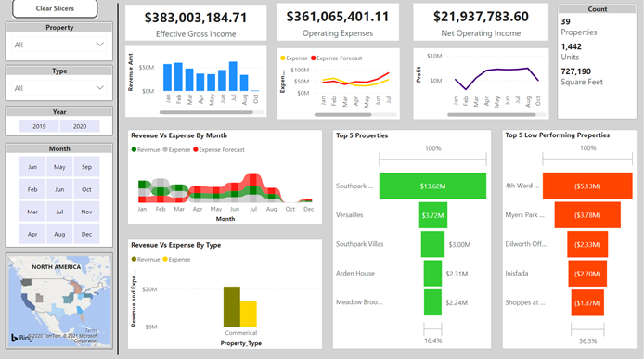
Task: Click the red Expense Forecast marker in monthly chart legend
Action: [196, 150]
